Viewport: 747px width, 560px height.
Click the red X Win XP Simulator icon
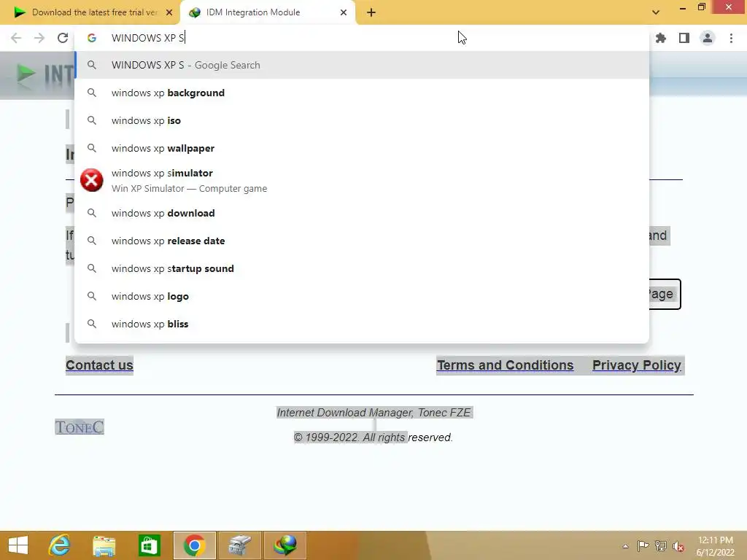(x=91, y=181)
